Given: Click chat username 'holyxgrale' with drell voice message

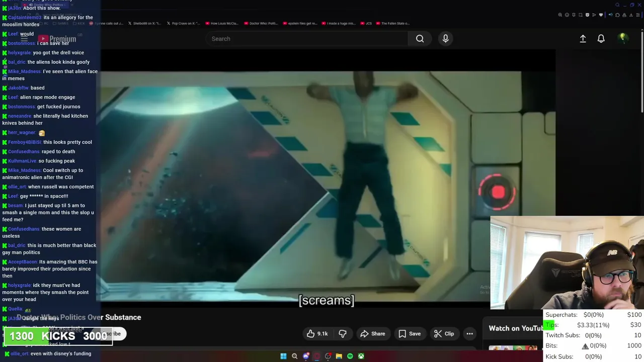Looking at the screenshot, I should pos(20,53).
